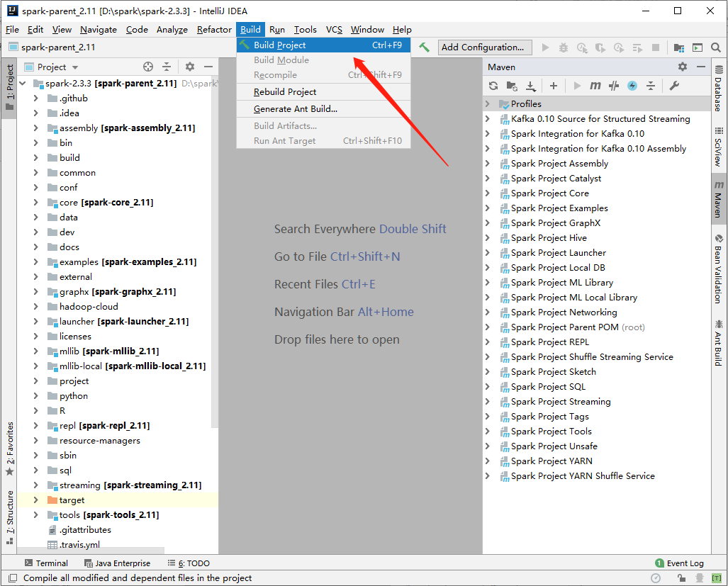The height and width of the screenshot is (586, 728).
Task: Toggle skip tests mode in Maven panel
Action: [x=614, y=86]
